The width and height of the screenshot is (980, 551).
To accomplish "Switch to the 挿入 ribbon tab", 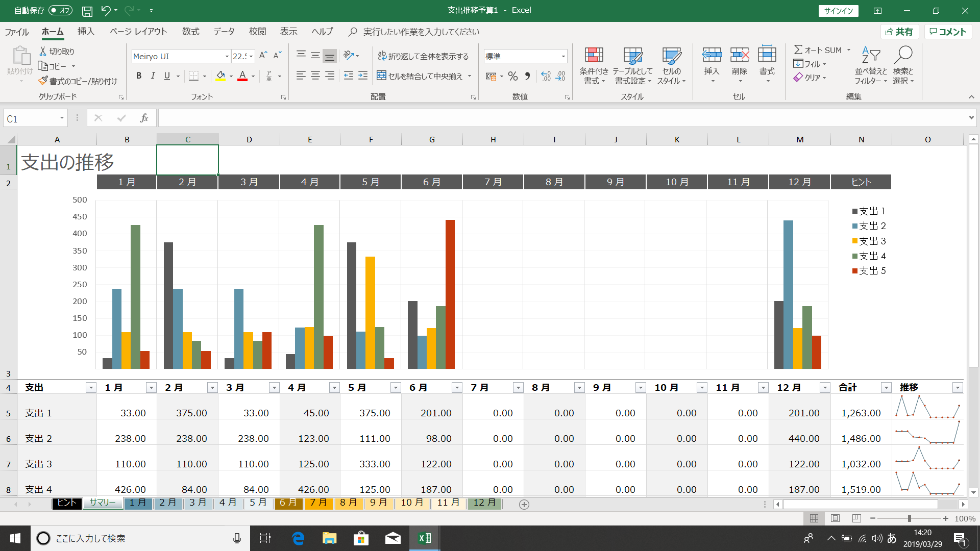I will click(85, 31).
